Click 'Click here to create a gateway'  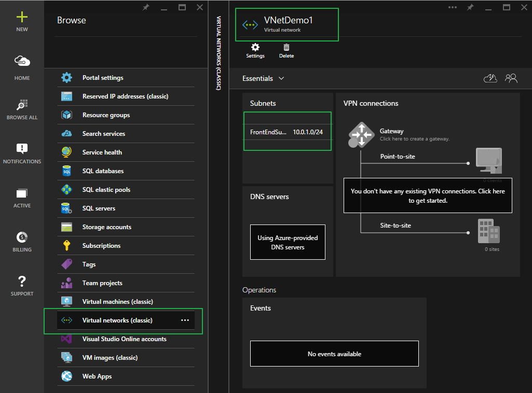click(415, 139)
